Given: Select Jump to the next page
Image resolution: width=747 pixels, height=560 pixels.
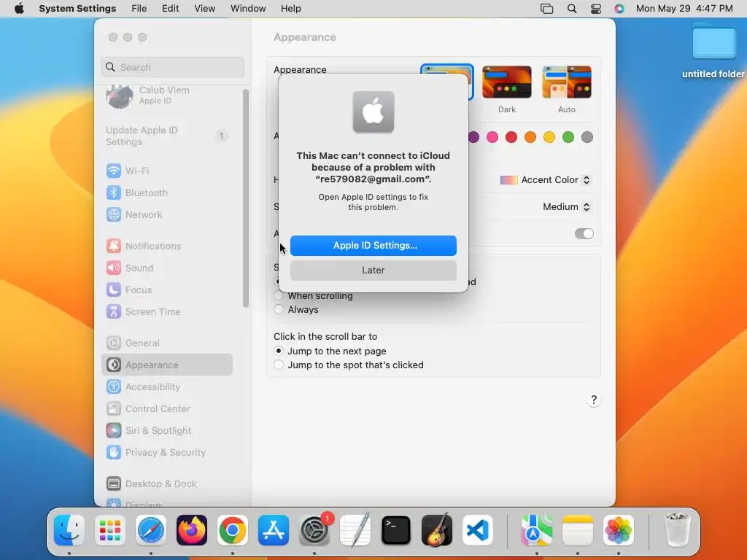Looking at the screenshot, I should (x=279, y=351).
